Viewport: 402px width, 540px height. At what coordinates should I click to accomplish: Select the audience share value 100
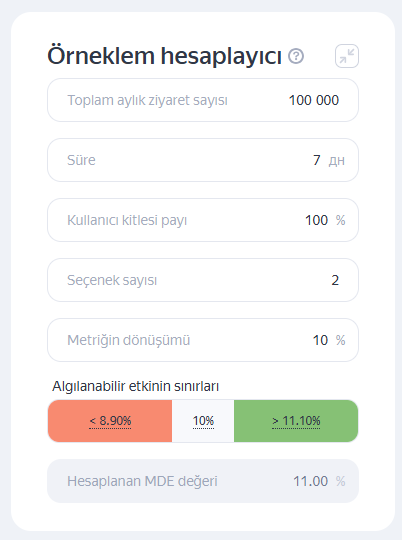click(316, 220)
